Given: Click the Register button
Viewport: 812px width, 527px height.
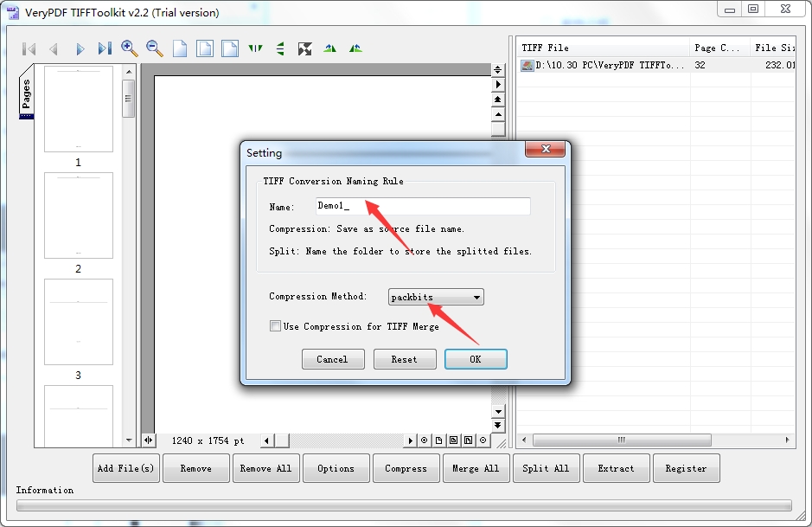Looking at the screenshot, I should [x=686, y=468].
